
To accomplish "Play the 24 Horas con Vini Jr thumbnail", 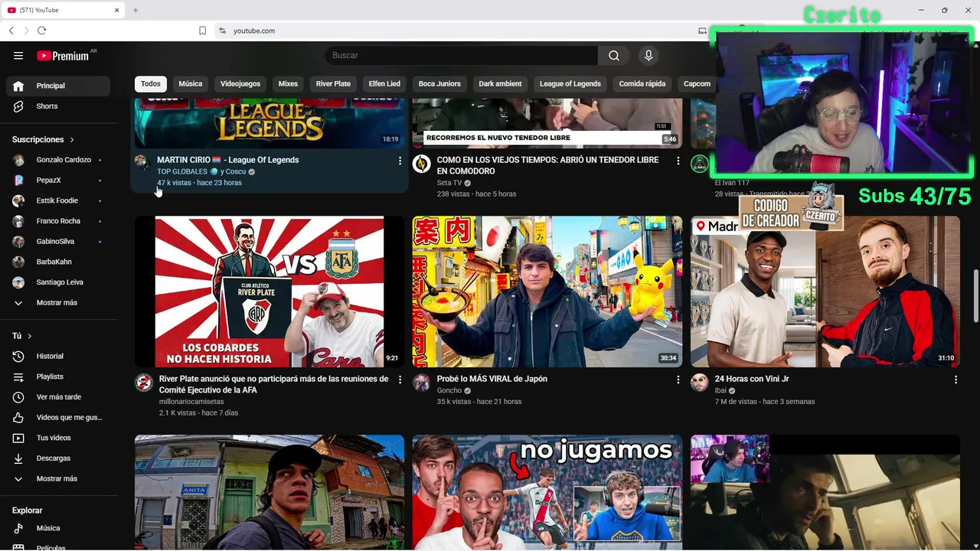I will pos(825,292).
